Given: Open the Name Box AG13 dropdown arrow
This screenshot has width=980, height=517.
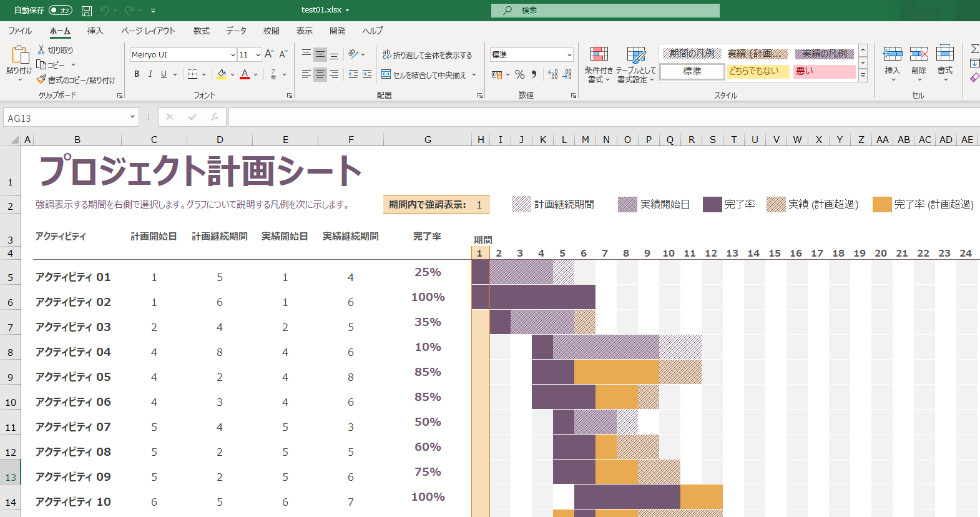Looking at the screenshot, I should coord(132,117).
